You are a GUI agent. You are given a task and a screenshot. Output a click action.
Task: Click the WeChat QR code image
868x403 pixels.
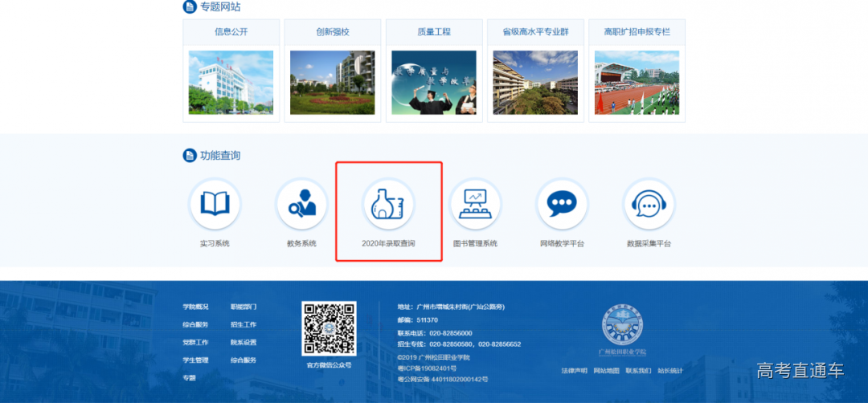[x=329, y=328]
